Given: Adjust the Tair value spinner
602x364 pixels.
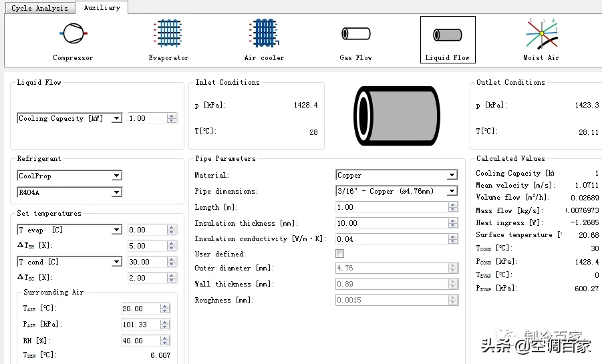Looking at the screenshot, I should pyautogui.click(x=165, y=309).
